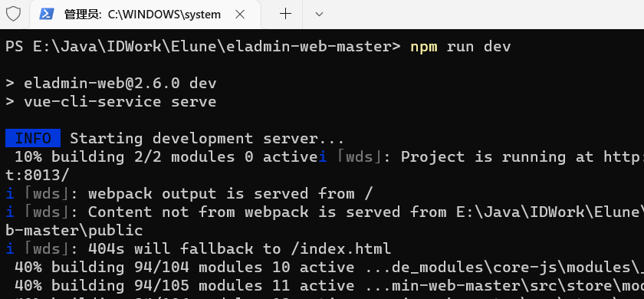Close the PowerShell tab
The height and width of the screenshot is (299, 644).
coord(240,15)
